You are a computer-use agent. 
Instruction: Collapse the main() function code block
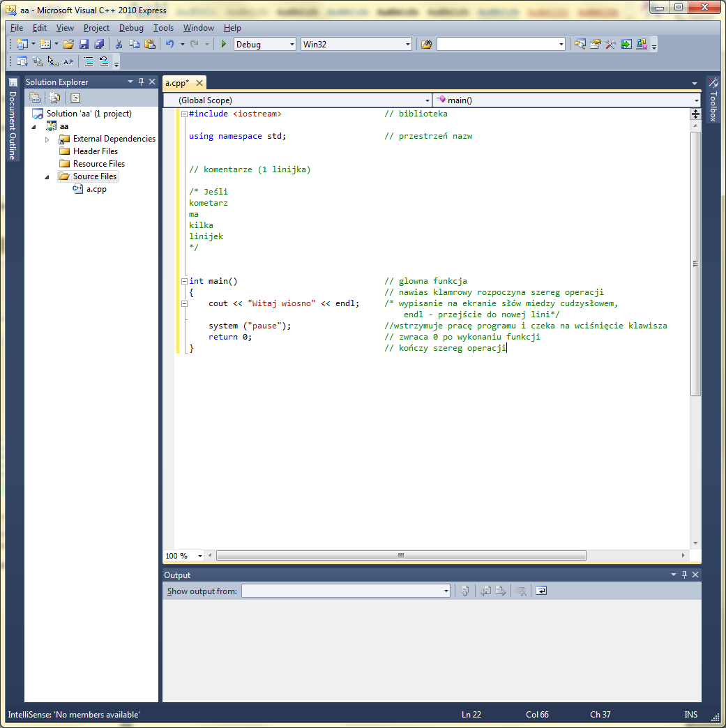pos(184,281)
